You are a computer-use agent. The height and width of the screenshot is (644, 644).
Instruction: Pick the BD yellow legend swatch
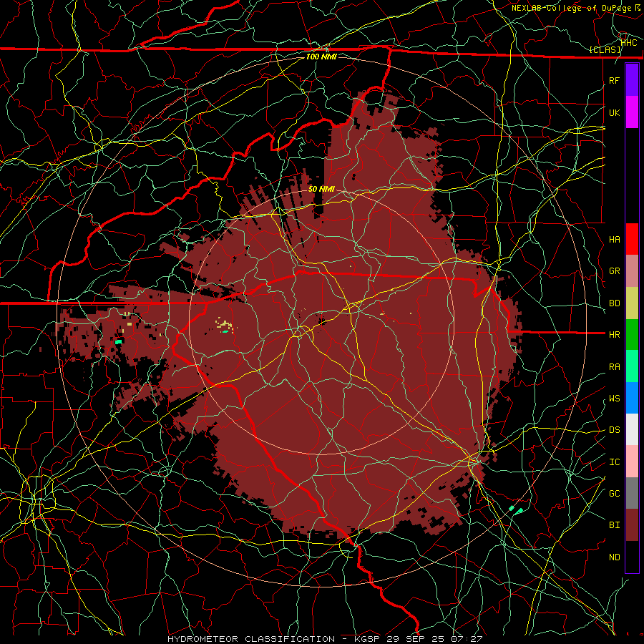click(632, 303)
